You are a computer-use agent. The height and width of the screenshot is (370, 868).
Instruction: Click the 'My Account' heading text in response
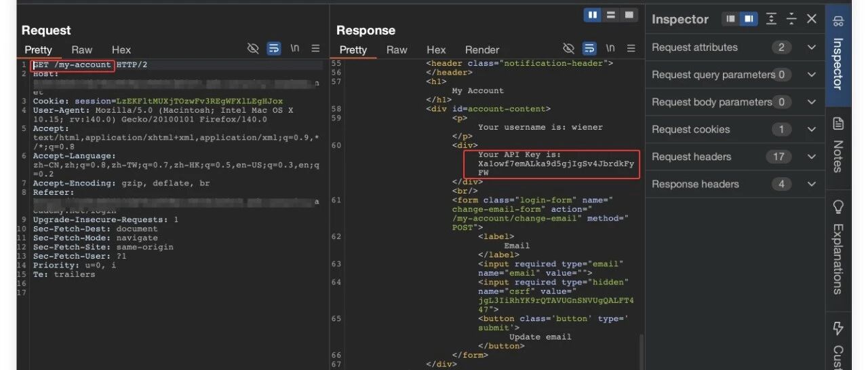pyautogui.click(x=478, y=90)
